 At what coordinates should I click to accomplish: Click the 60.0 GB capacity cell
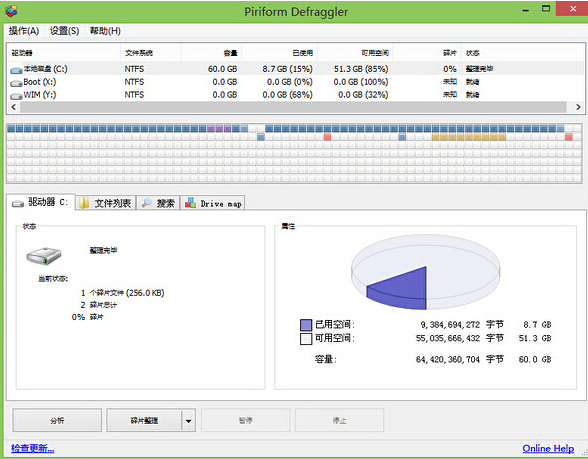click(x=222, y=69)
